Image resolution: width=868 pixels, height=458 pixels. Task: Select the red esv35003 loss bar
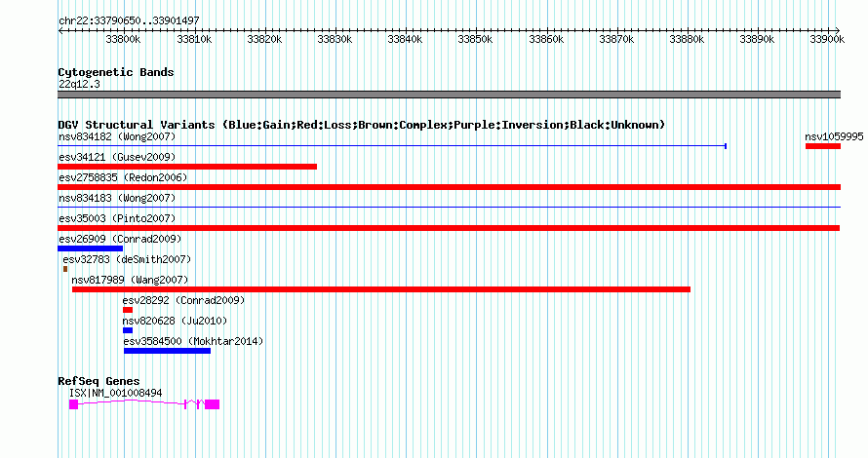(449, 228)
